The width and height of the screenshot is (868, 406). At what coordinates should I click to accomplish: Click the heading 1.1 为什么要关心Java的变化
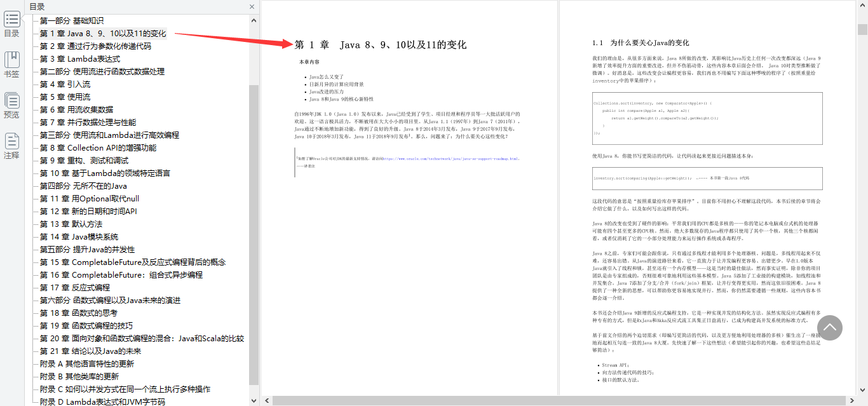641,43
